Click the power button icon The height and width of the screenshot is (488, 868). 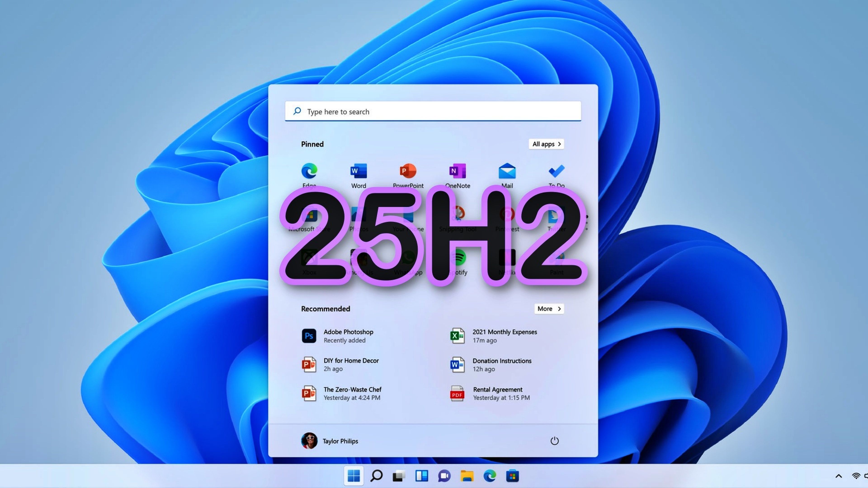coord(554,441)
